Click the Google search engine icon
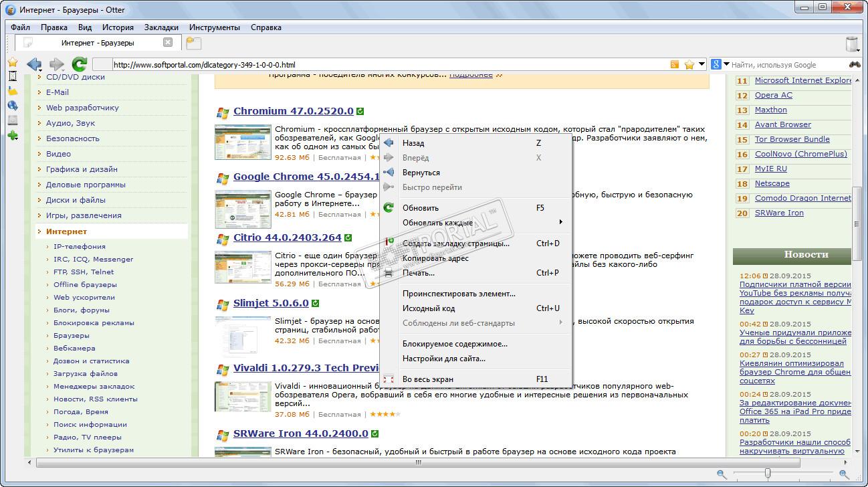Screen dimensions: 868x487 [716, 64]
